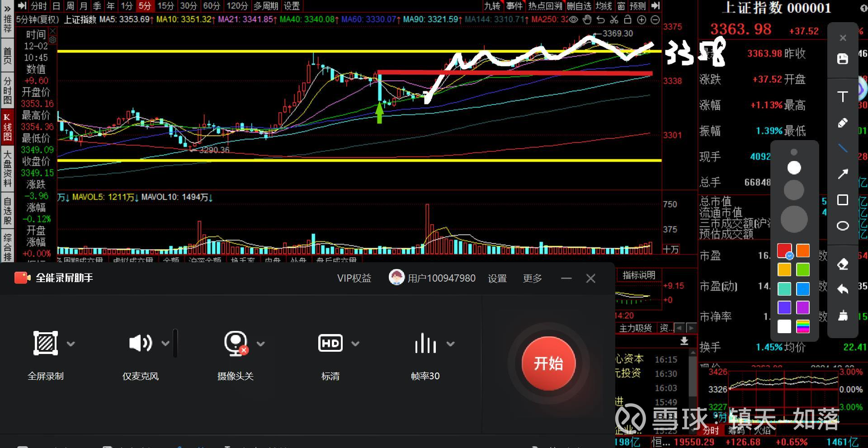This screenshot has width=868, height=448.
Task: Expand the left sidebar with double-chevron
Action: (7, 8)
